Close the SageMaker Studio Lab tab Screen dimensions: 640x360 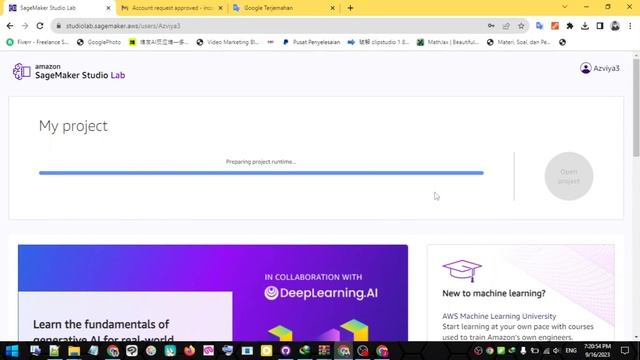coord(109,8)
